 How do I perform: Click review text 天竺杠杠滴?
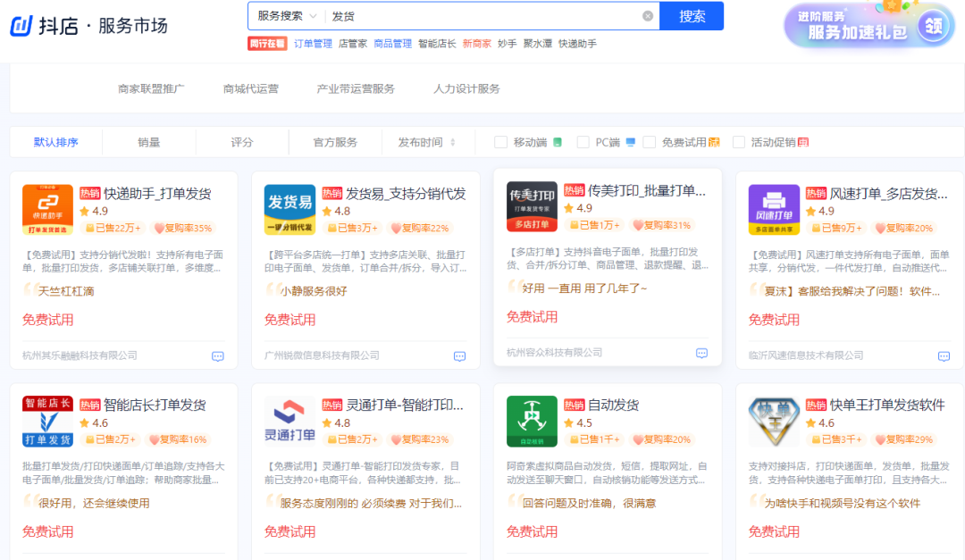[66, 291]
